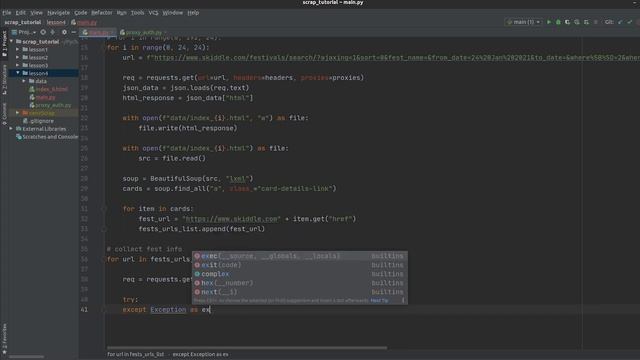
Task: Choose complex from the autocomplete list
Action: point(300,274)
